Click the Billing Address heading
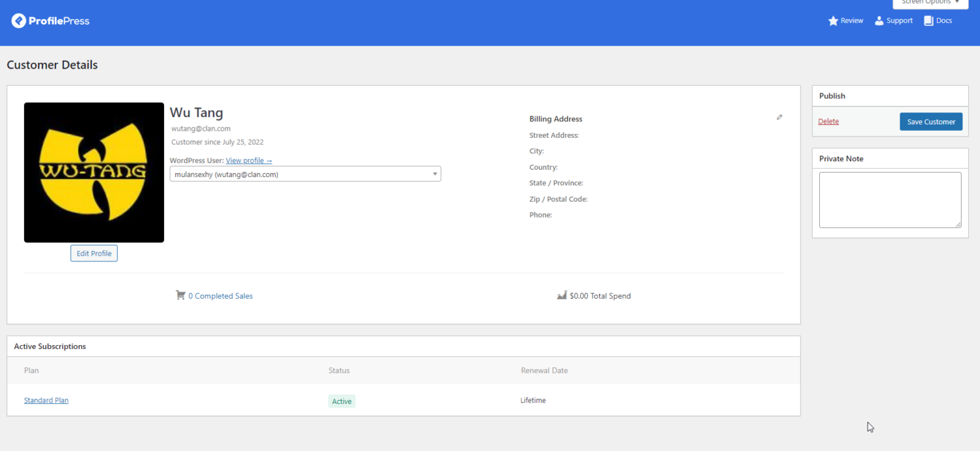 [x=556, y=119]
